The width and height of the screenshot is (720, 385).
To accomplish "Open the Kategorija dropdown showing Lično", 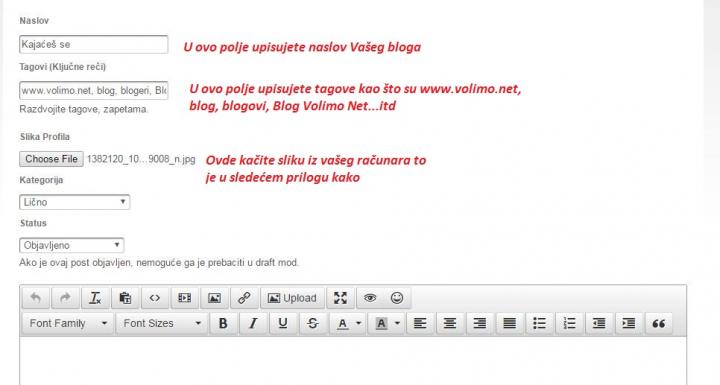I will (74, 202).
